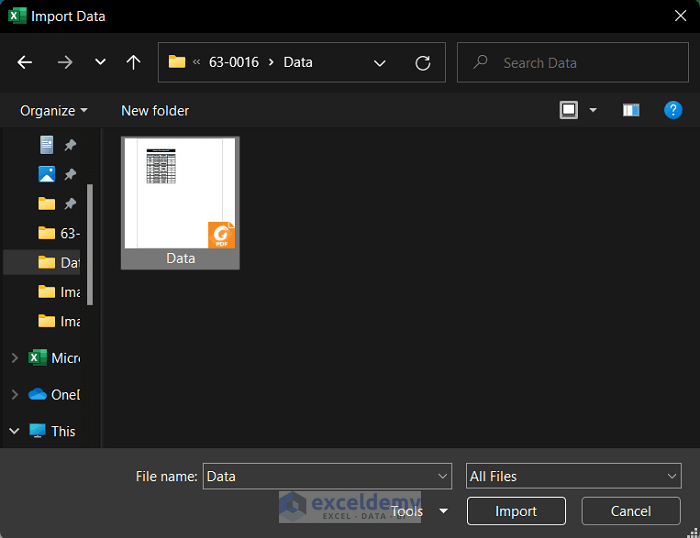
Task: Open pinned Pictures in sidebar
Action: [x=46, y=174]
